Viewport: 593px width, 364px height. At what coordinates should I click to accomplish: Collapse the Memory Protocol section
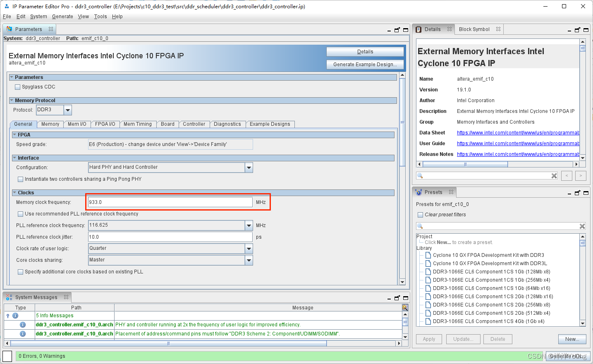(x=12, y=101)
